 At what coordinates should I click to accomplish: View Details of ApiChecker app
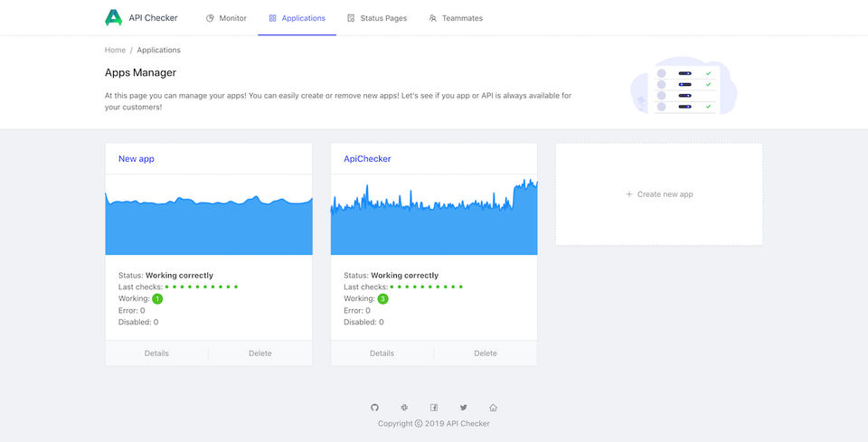382,353
